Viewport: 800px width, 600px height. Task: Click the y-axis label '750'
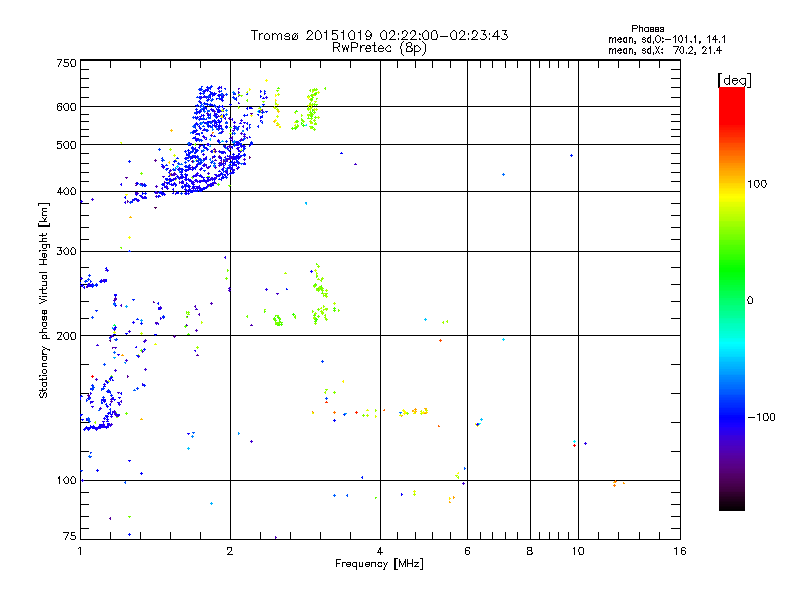tap(66, 63)
